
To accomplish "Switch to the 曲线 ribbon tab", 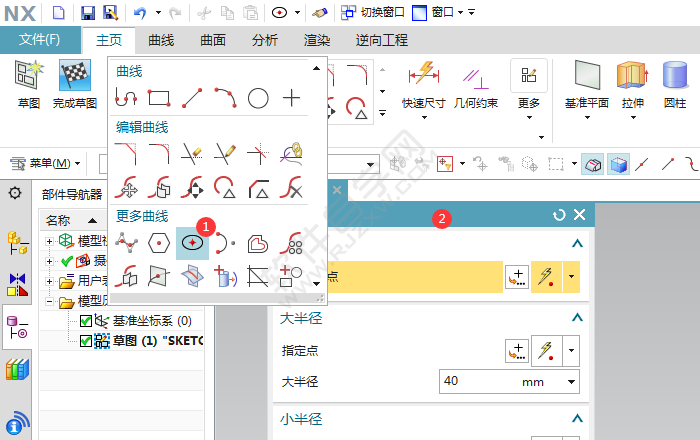I will coord(161,40).
